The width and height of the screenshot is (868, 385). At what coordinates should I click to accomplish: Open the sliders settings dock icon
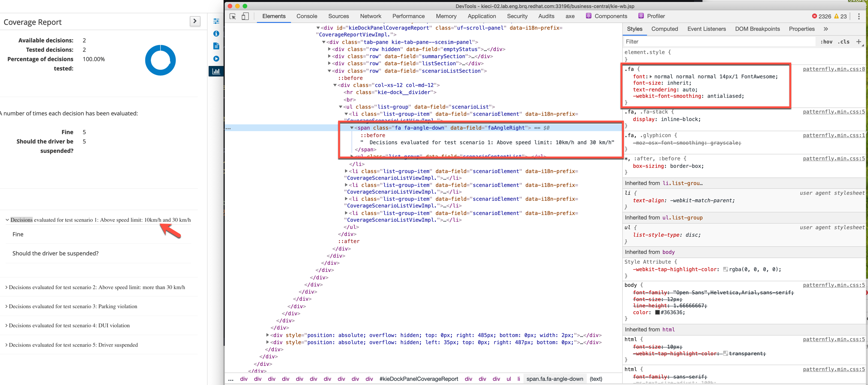[216, 21]
